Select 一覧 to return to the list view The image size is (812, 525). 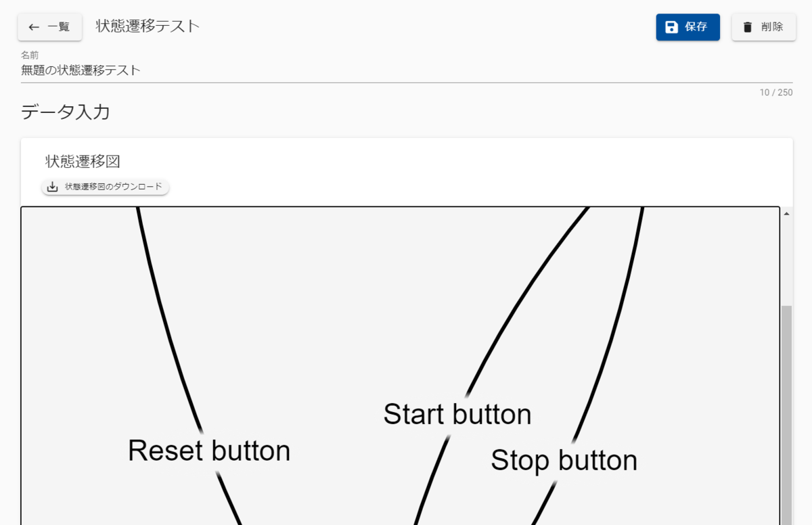(49, 27)
